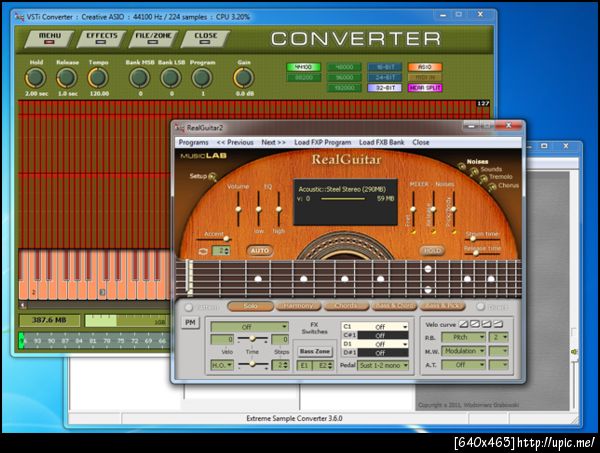The height and width of the screenshot is (453, 600).
Task: Click the Close menu item in RealGuitar2
Action: click(x=421, y=142)
